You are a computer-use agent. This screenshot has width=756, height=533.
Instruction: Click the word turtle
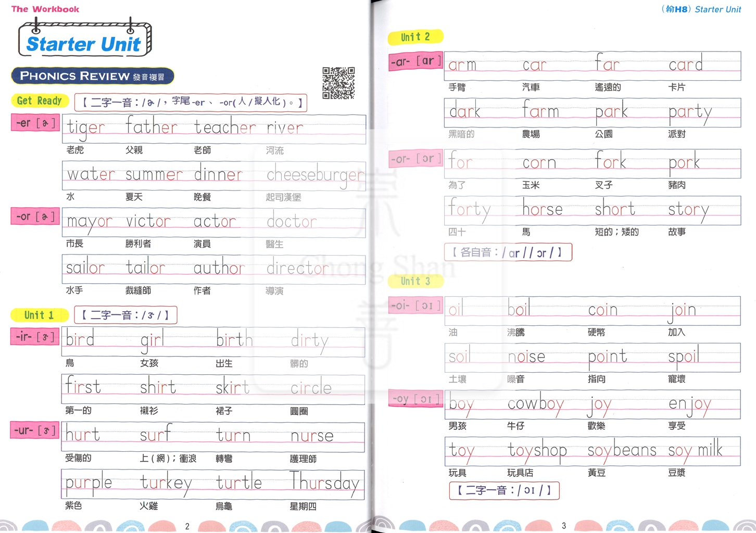(239, 481)
